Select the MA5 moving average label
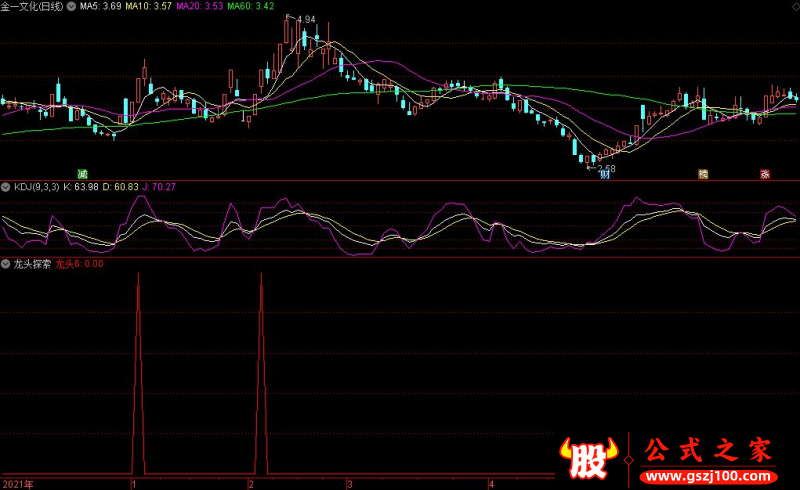The width and height of the screenshot is (800, 490). pyautogui.click(x=102, y=6)
